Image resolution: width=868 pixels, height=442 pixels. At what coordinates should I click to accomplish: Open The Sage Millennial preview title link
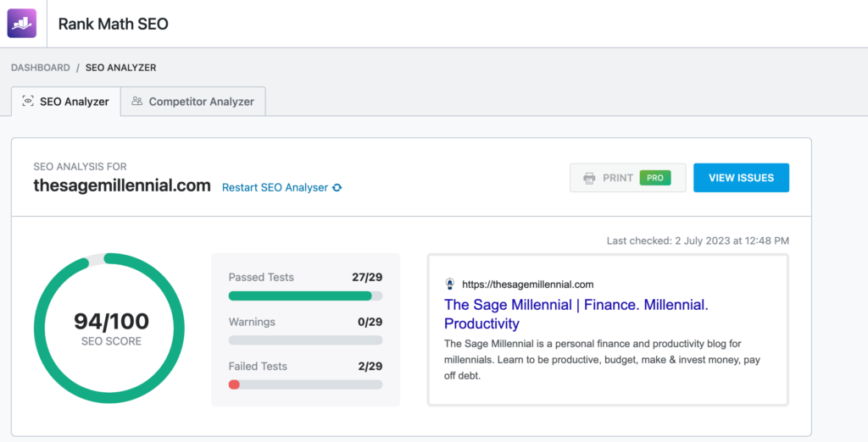(576, 313)
